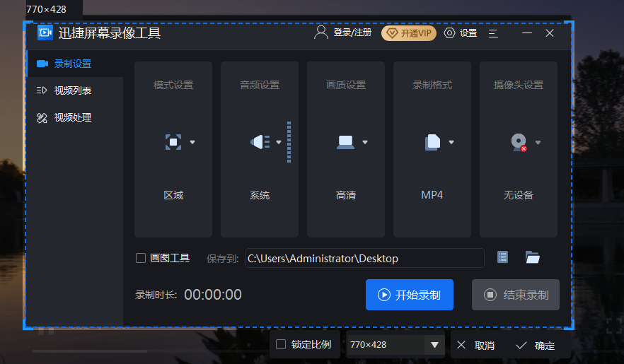Click the file format document icon
This screenshot has height=364, width=624.
click(x=432, y=142)
